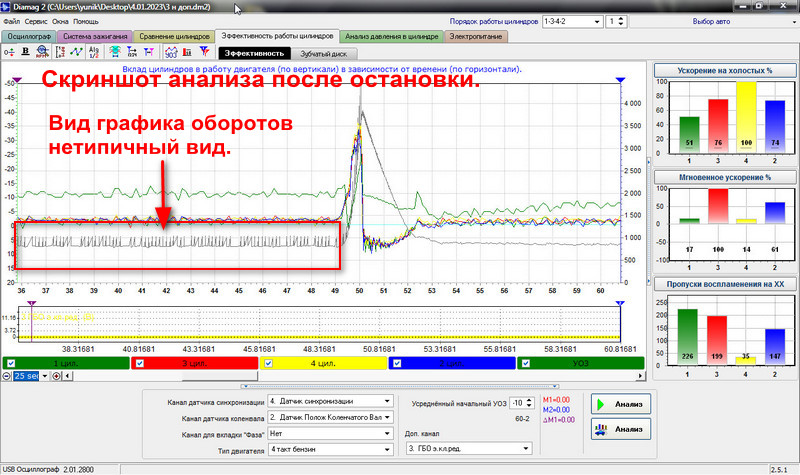Uncheck the 3 цил. checkbox
Viewport: 800px width, 475px height.
(x=140, y=363)
